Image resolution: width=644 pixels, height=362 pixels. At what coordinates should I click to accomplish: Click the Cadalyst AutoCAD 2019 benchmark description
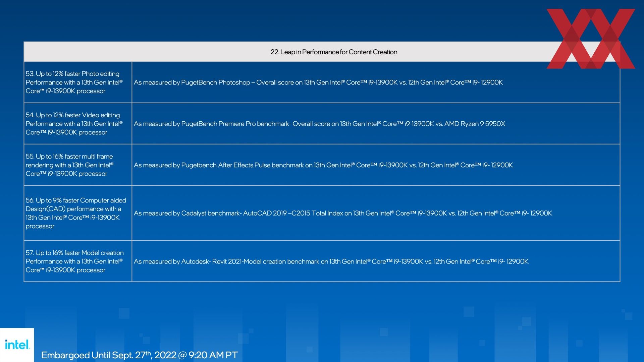click(343, 213)
